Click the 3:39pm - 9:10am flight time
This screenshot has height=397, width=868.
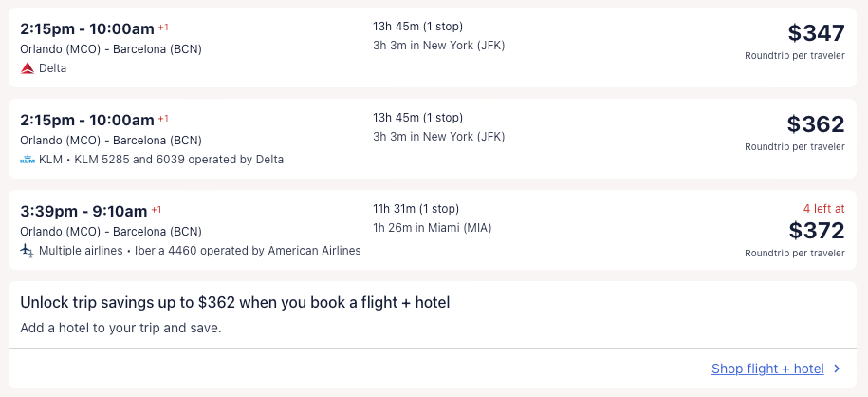tap(83, 211)
